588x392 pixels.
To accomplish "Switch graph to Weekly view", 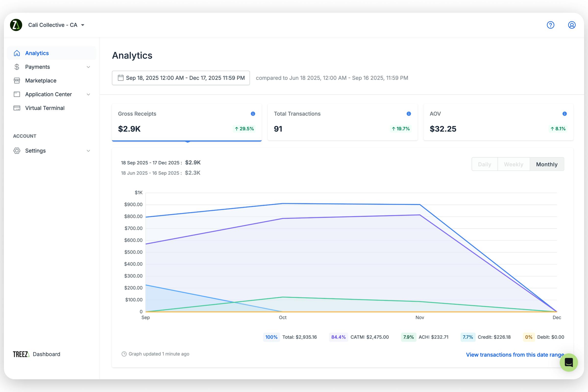I will [x=513, y=164].
